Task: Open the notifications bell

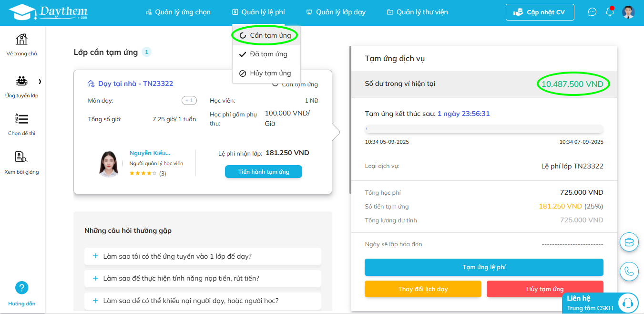Action: (610, 12)
